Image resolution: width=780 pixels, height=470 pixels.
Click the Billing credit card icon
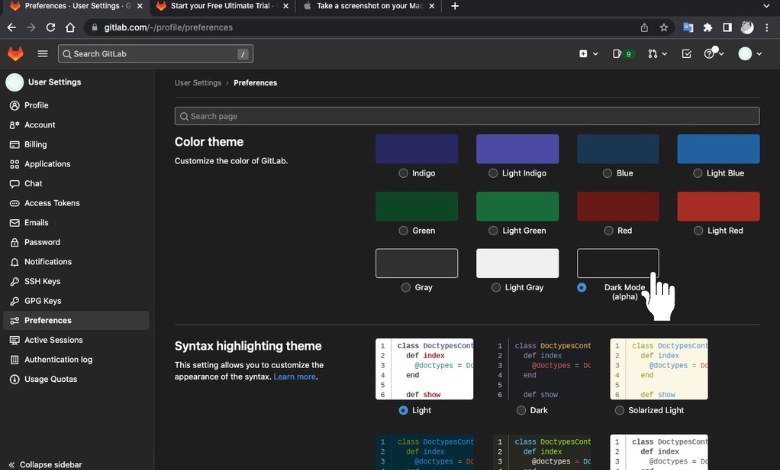click(x=14, y=144)
